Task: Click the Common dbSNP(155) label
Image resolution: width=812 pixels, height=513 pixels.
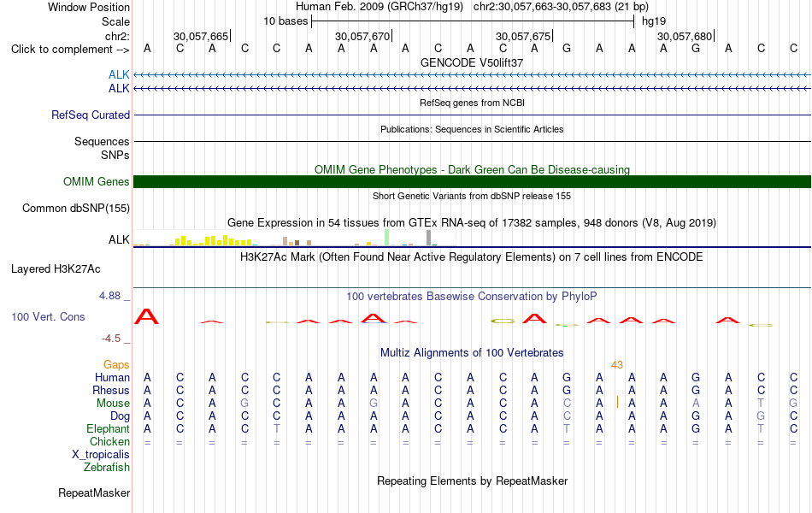Action: [x=75, y=209]
